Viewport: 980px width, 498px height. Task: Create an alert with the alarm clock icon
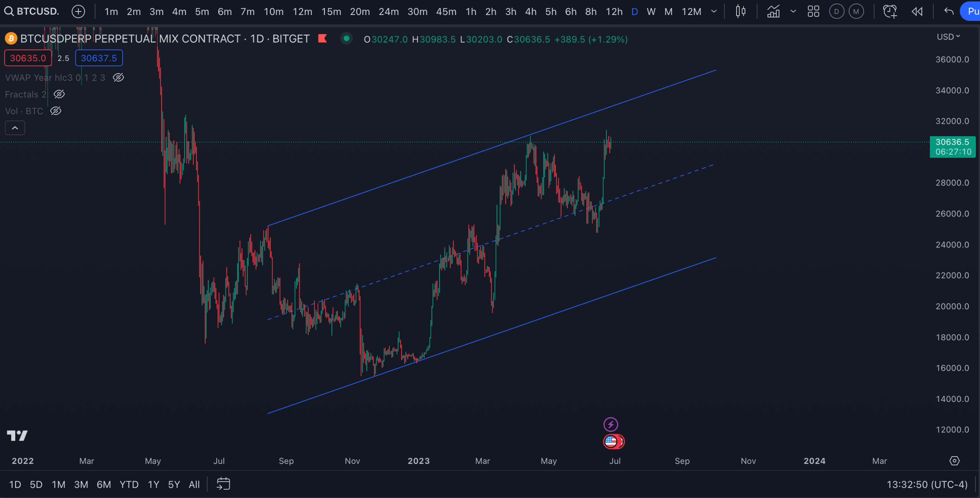[x=890, y=11]
